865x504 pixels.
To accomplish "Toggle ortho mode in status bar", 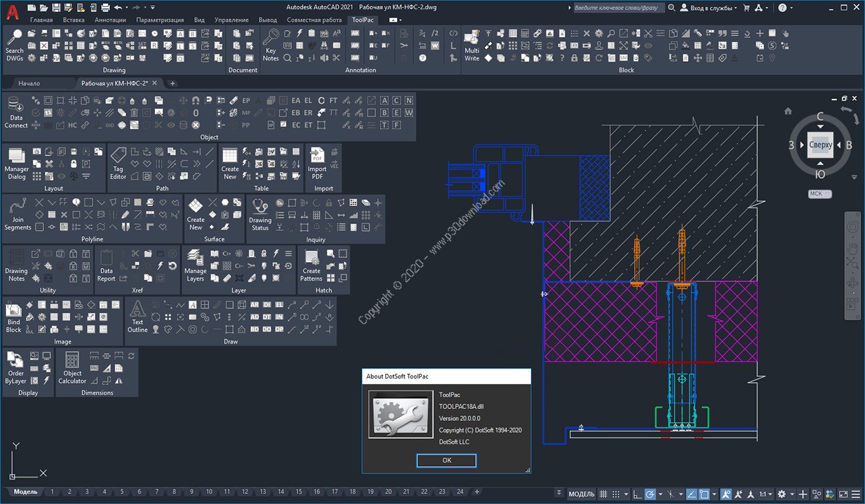I will point(637,494).
